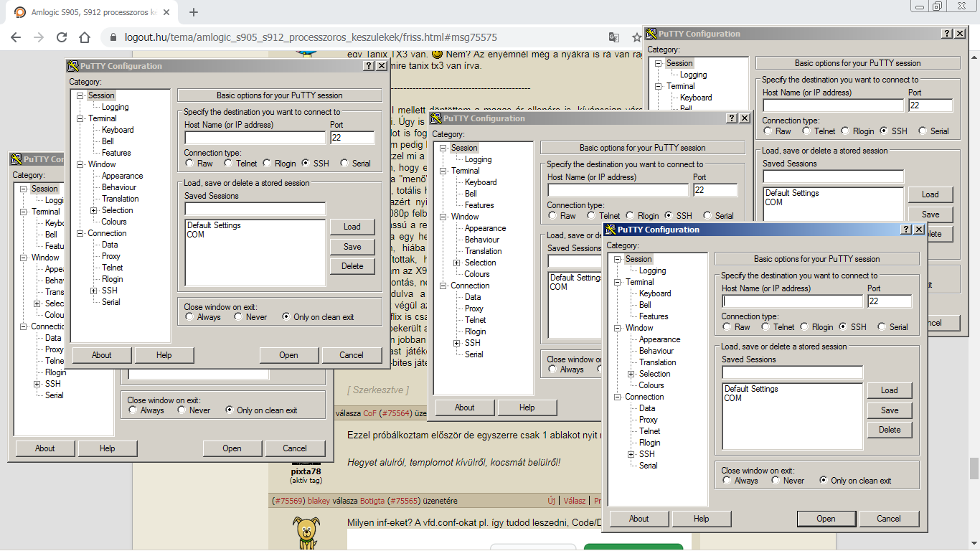Click the logout.hu favicon on the browser tab
This screenshot has height=551, width=980.
(x=19, y=12)
